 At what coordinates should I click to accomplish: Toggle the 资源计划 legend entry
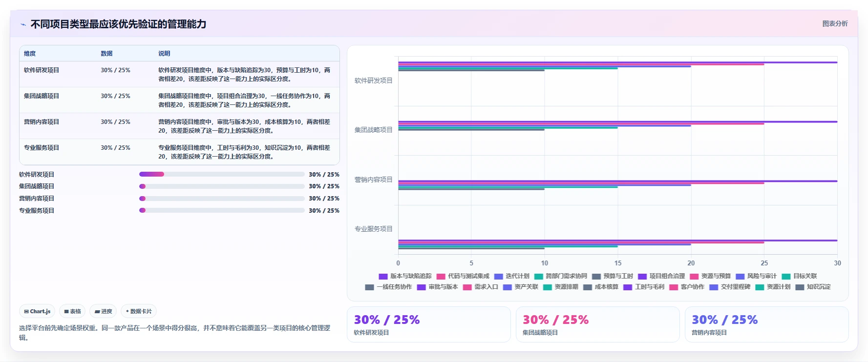coord(773,287)
